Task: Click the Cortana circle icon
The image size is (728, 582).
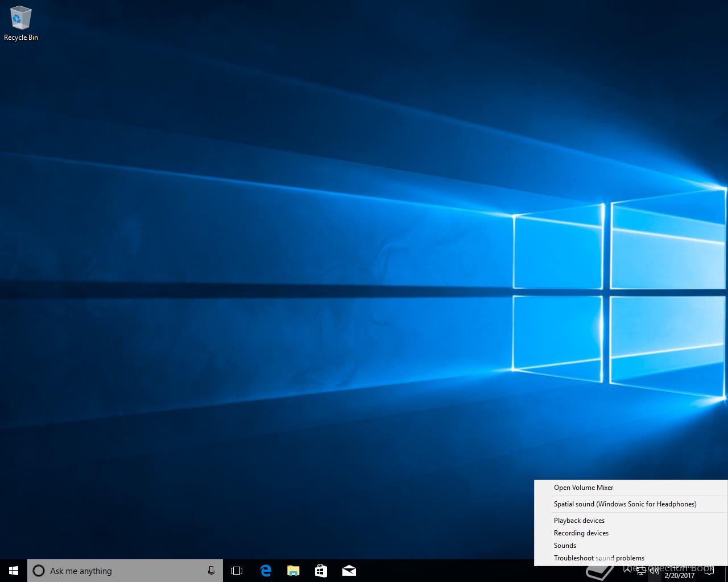Action: coord(39,571)
